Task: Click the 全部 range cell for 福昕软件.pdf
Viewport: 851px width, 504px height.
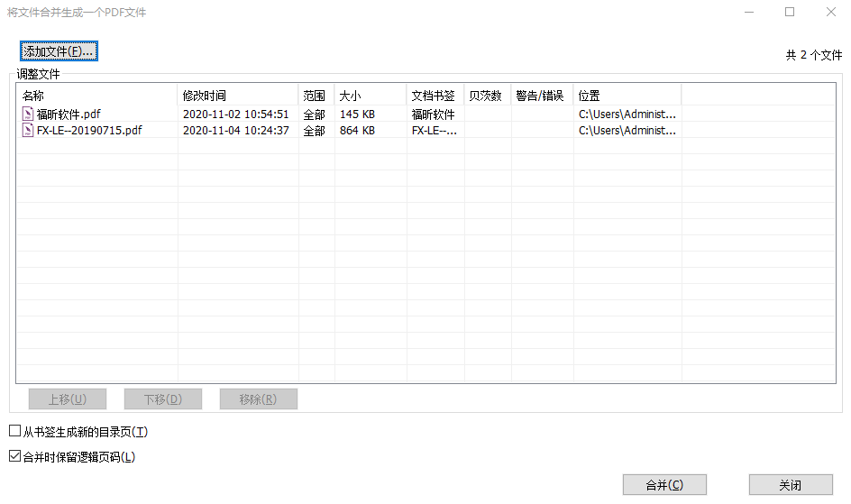Action: [x=315, y=115]
